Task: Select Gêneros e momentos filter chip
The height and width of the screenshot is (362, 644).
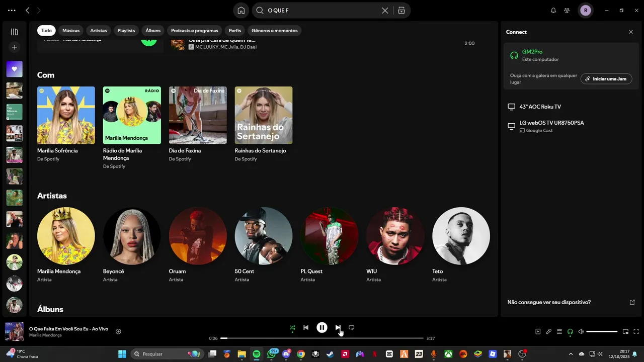Action: click(x=275, y=31)
